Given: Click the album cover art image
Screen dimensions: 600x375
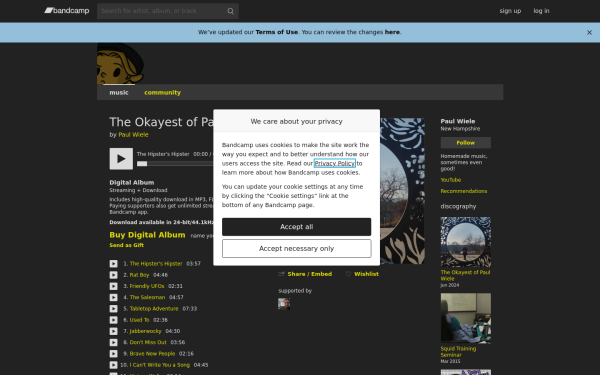Looking at the screenshot, I should (402, 191).
